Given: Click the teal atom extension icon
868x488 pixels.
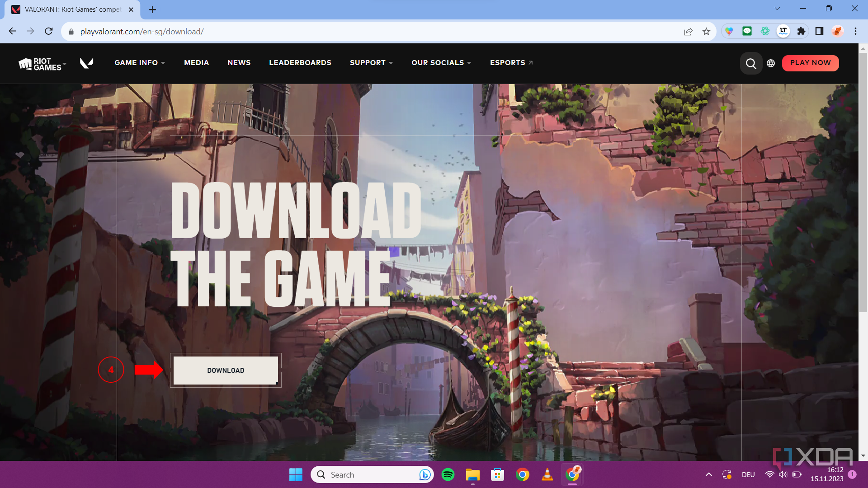Looking at the screenshot, I should [765, 31].
